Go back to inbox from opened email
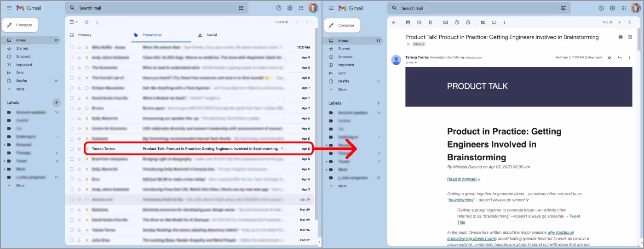Viewport: 644px width, 249px height. click(x=394, y=22)
